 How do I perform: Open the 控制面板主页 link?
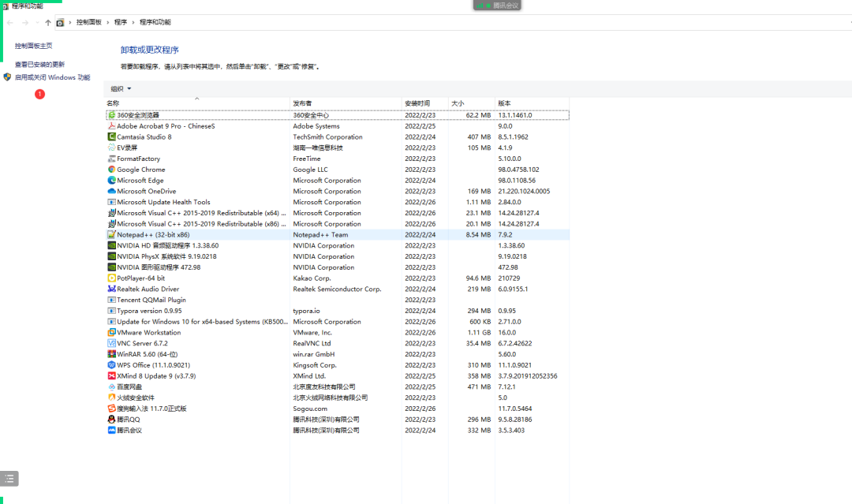(34, 46)
